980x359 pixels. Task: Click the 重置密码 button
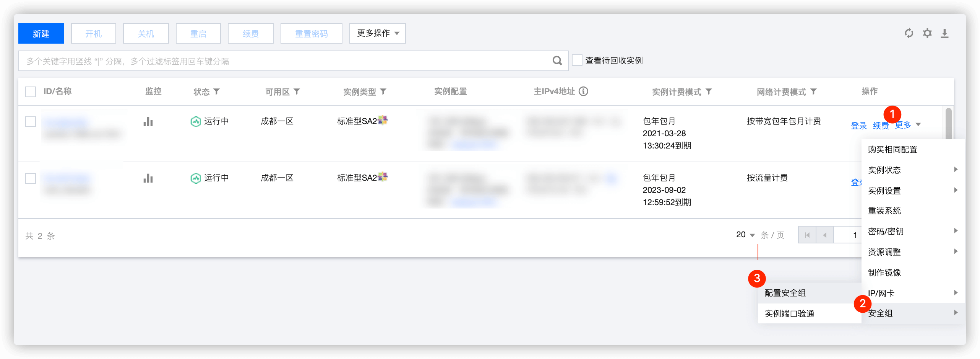pyautogui.click(x=312, y=33)
